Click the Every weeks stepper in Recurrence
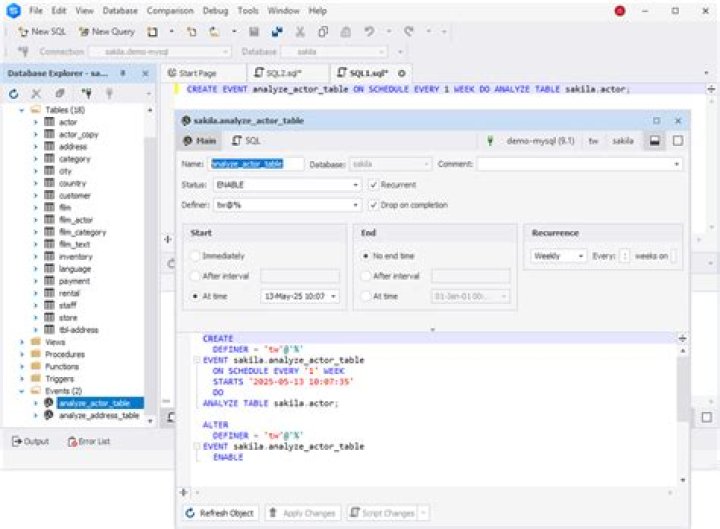The width and height of the screenshot is (720, 529). [x=624, y=256]
